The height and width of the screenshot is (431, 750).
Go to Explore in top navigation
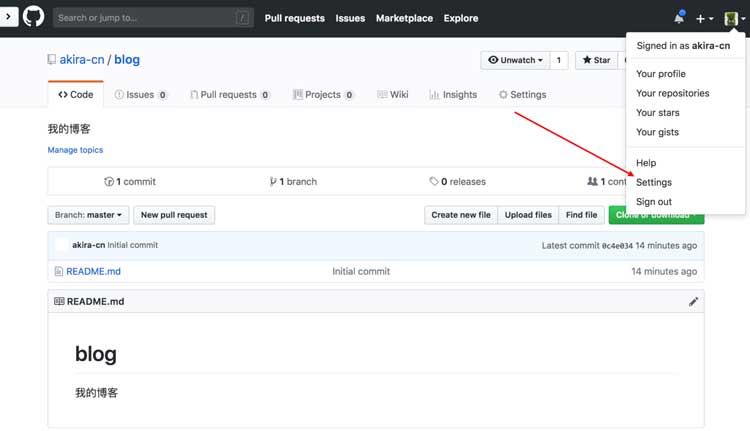461,18
